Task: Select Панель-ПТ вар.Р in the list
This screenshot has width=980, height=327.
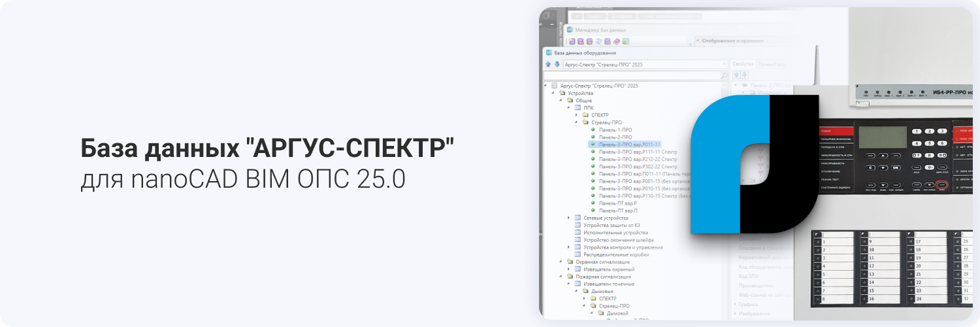Action: [x=617, y=203]
